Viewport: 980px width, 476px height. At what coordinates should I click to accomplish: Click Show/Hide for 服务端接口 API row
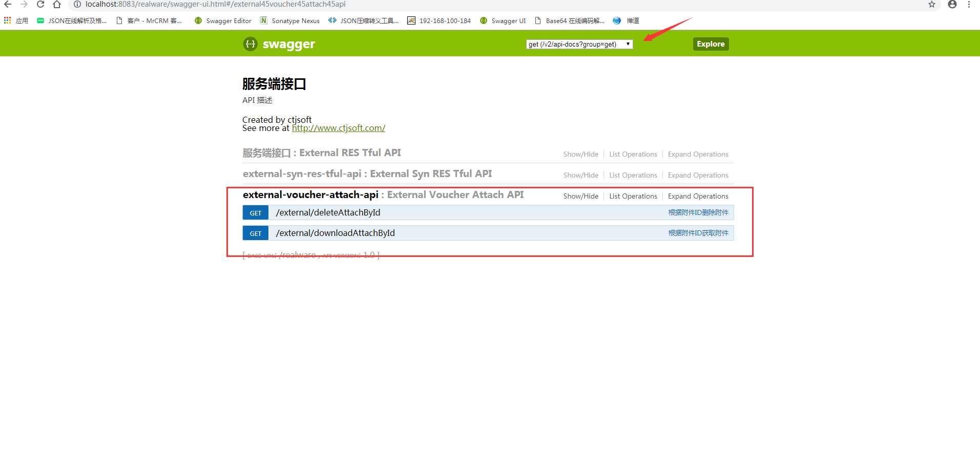pos(580,154)
